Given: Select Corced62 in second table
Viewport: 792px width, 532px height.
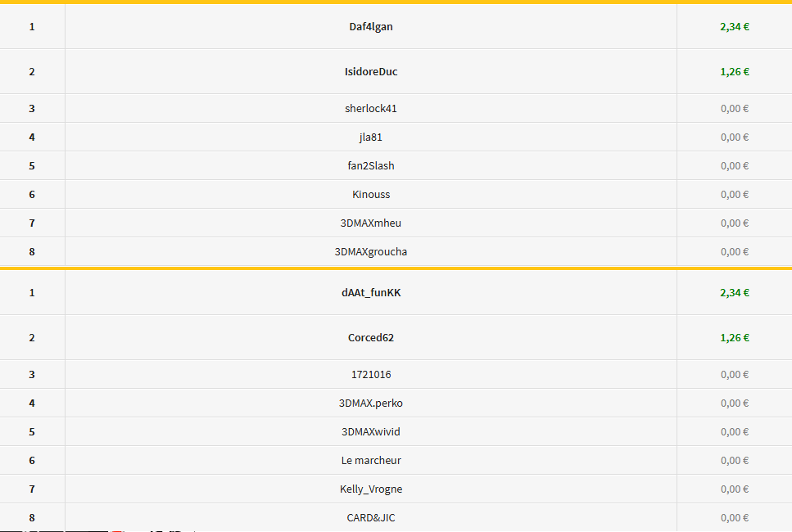Looking at the screenshot, I should pos(371,338).
